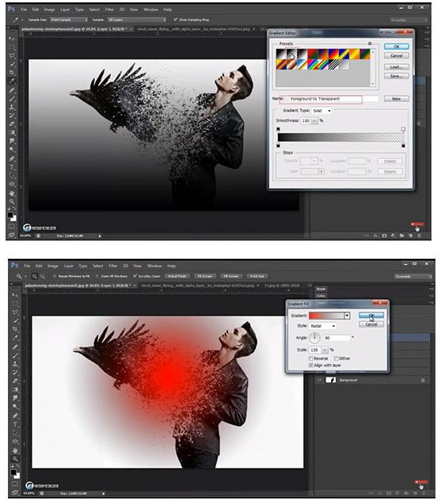Expand the gradient picker arrow in Gradient Fill
Viewport: 441px width, 504px height.
click(x=347, y=316)
